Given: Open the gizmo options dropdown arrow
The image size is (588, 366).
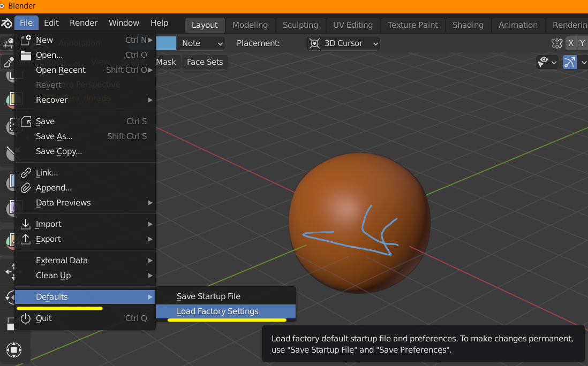Looking at the screenshot, I should [x=584, y=62].
